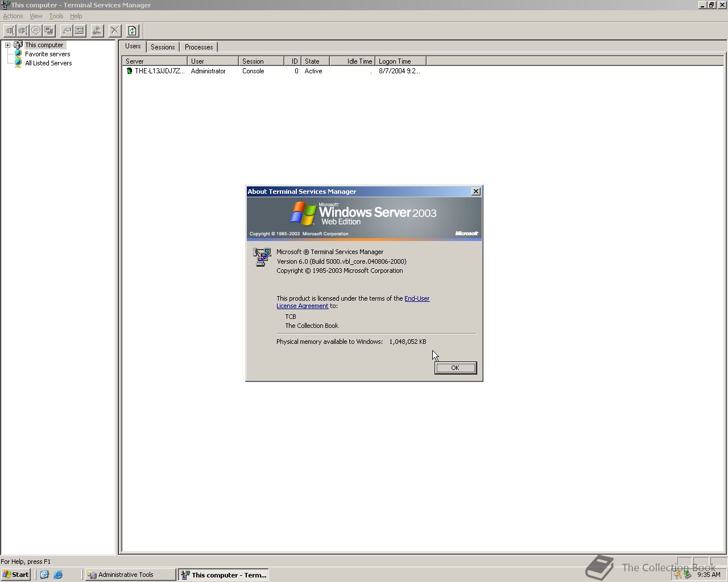The height and width of the screenshot is (582, 728).
Task: Click the Status toolbar icon
Action: pos(80,31)
